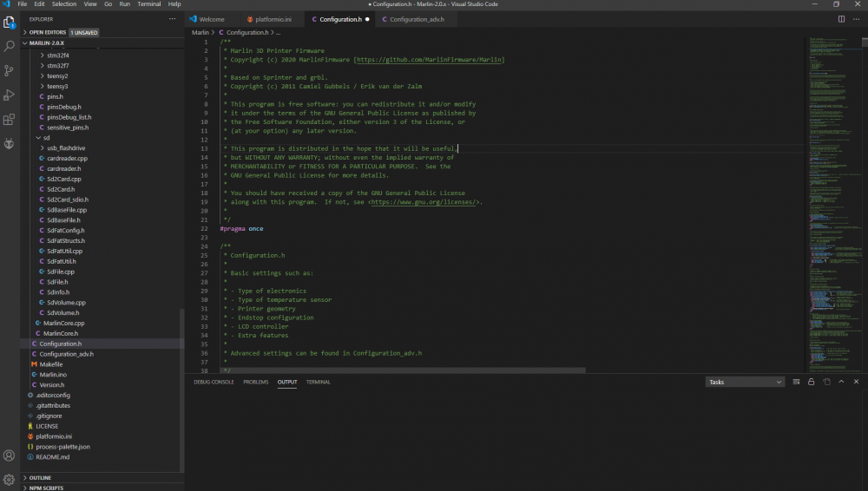This screenshot has height=491, width=868.
Task: Switch to the TERMINAL panel tab
Action: 319,382
